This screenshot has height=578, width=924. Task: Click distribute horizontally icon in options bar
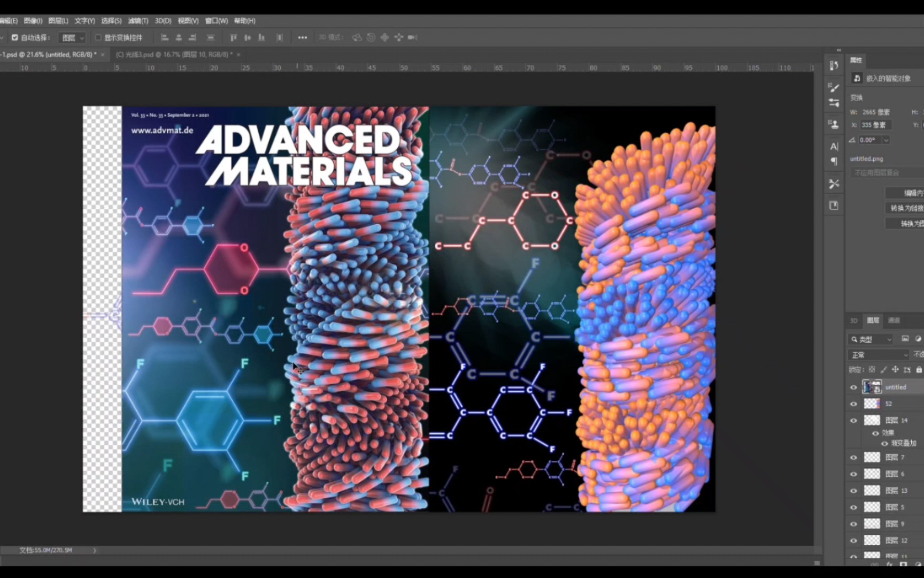pos(280,37)
